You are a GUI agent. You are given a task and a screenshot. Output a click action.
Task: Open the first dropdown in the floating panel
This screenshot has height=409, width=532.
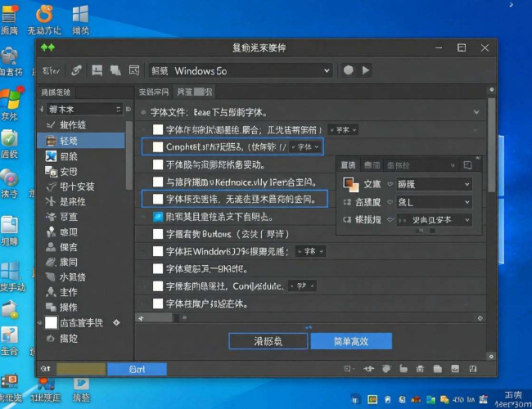click(434, 184)
